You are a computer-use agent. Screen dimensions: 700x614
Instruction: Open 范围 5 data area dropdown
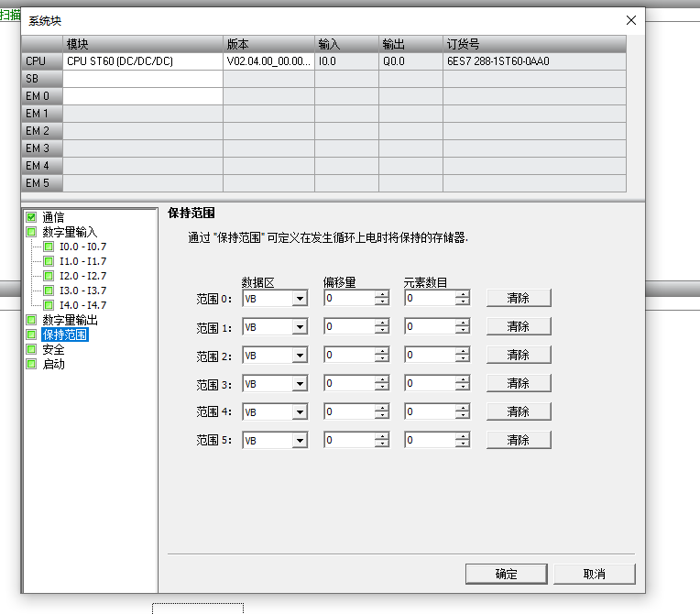point(300,441)
